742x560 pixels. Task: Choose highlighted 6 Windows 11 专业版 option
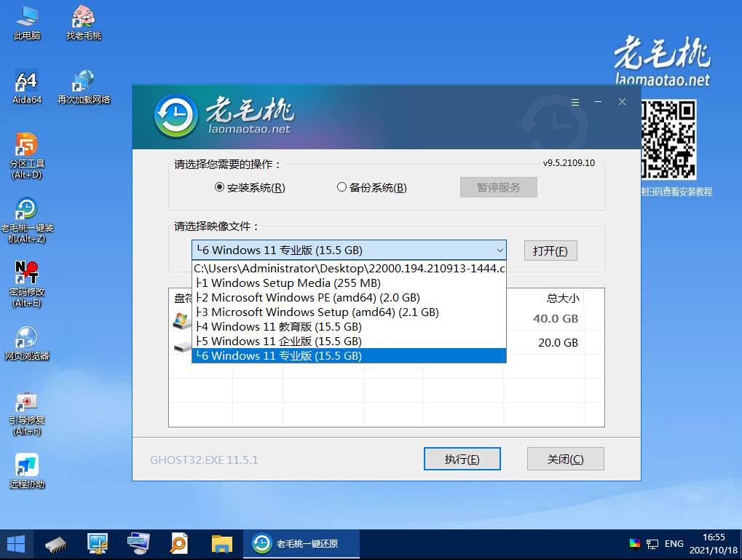coord(350,356)
